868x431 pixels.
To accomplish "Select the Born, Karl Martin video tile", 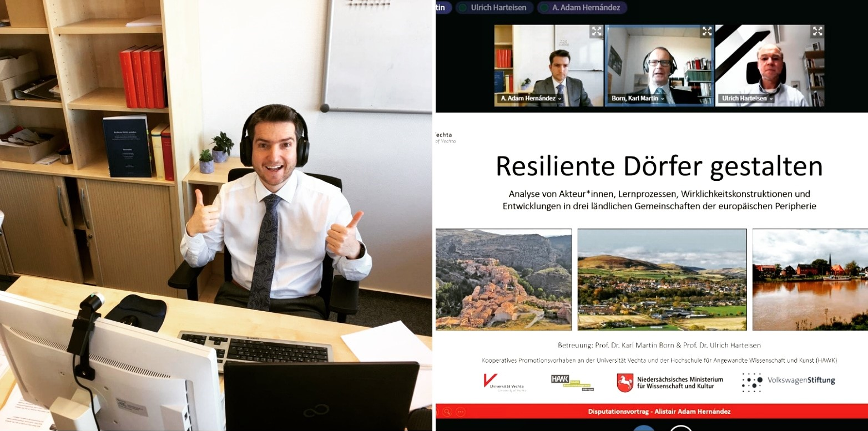I will coord(659,65).
